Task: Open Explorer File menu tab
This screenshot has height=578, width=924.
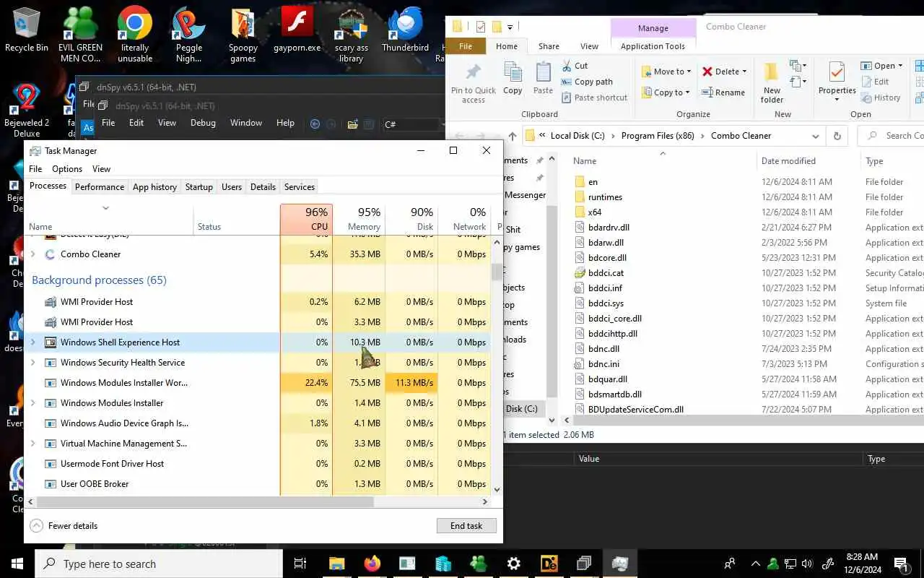Action: tap(466, 46)
